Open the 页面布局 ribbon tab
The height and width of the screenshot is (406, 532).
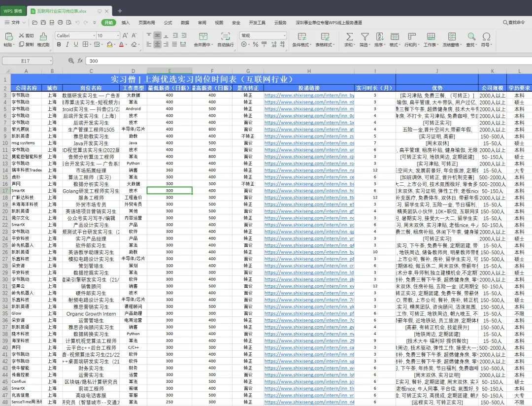click(147, 22)
